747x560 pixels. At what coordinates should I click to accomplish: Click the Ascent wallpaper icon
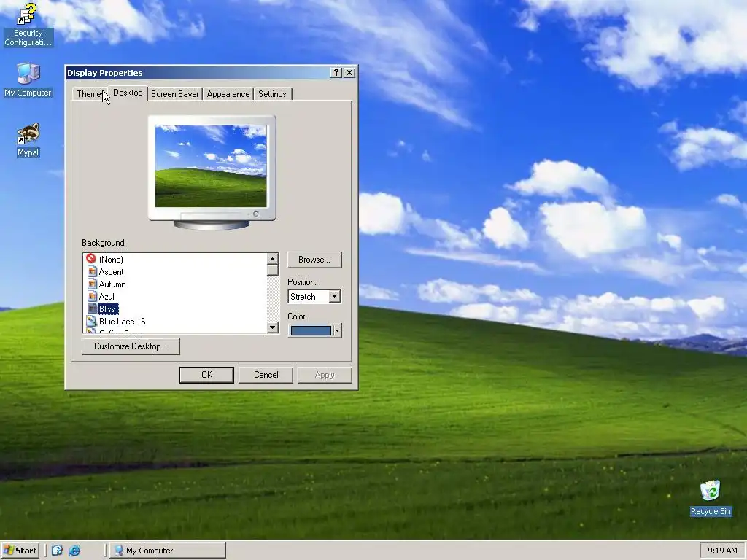tap(93, 272)
